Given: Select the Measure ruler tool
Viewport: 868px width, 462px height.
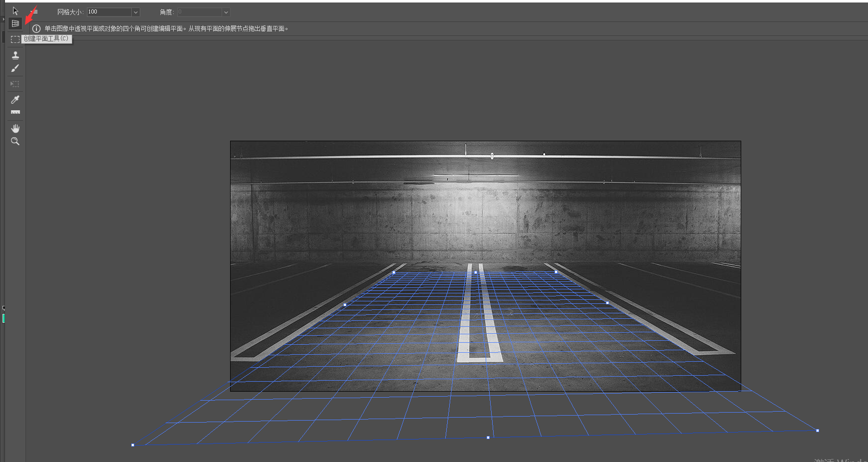Looking at the screenshot, I should [x=15, y=113].
